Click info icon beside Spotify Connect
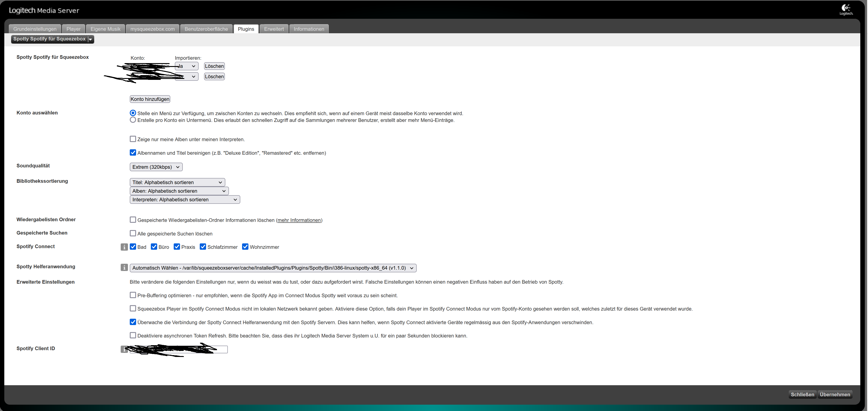Viewport: 868px width, 411px height. click(x=124, y=247)
